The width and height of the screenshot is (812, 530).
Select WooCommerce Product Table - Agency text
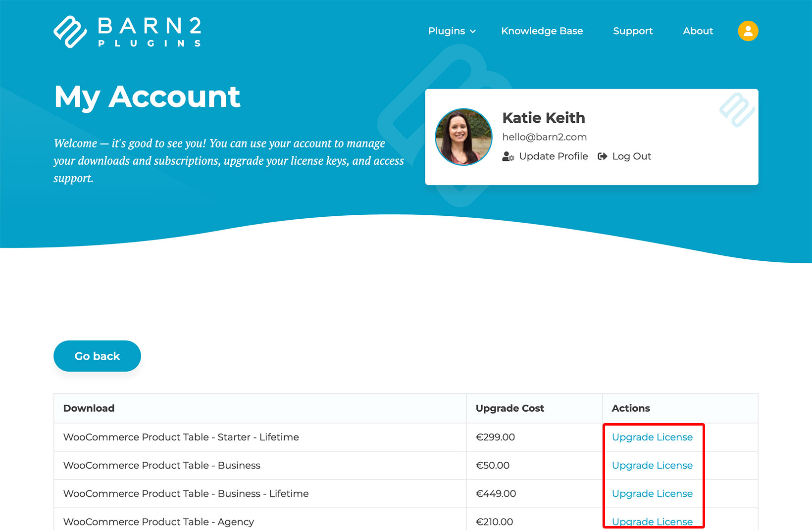pos(158,522)
